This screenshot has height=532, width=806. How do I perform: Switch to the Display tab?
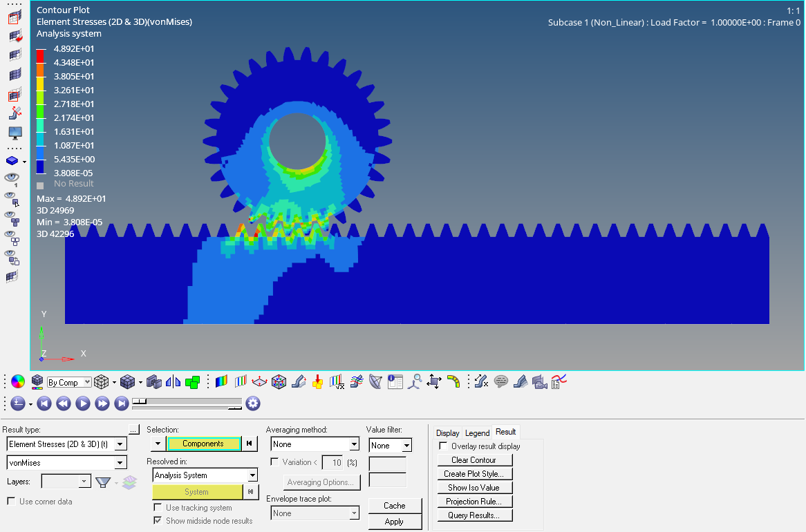(x=447, y=433)
